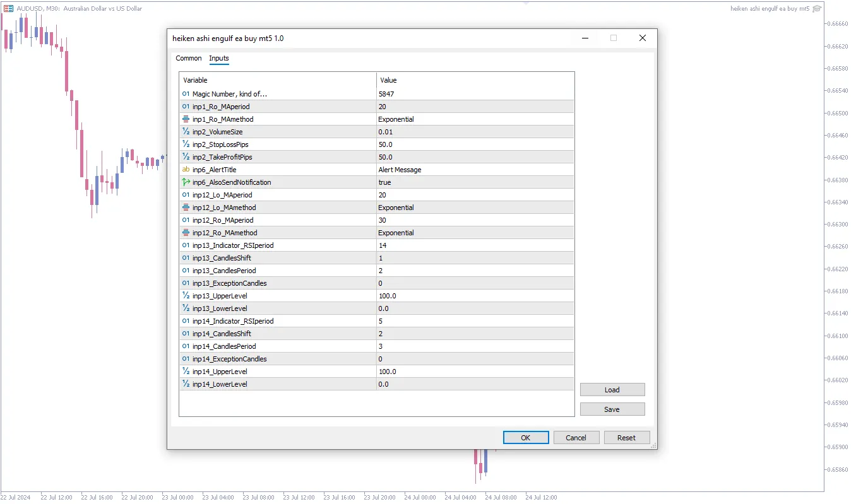Click the double-type icon beside inp2_VolumeSize
The image size is (856, 504).
click(186, 132)
